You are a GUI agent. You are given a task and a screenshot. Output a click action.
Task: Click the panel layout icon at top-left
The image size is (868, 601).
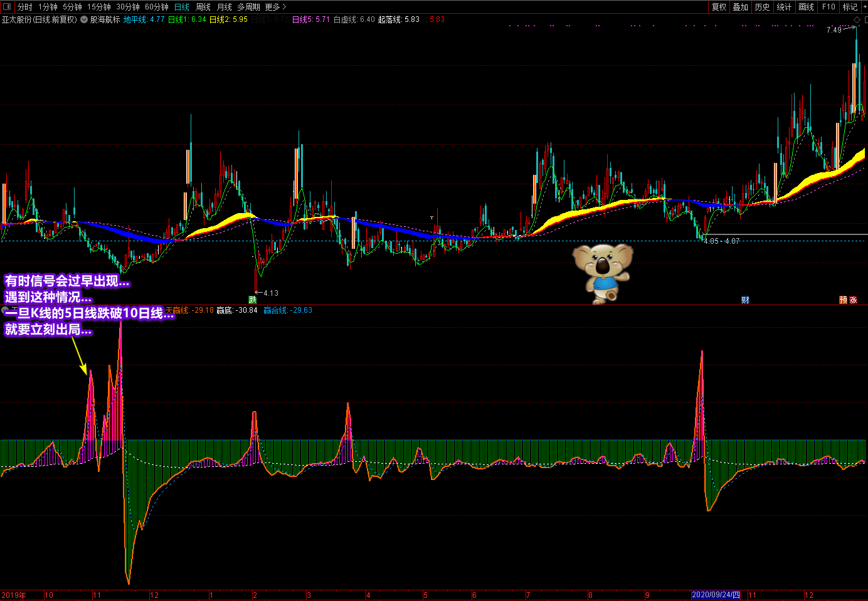7,7
